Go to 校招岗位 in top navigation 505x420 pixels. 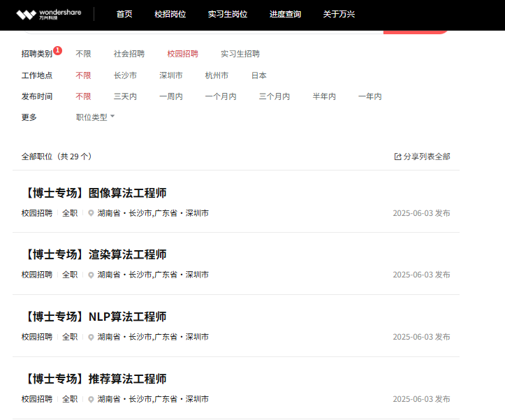click(x=170, y=14)
